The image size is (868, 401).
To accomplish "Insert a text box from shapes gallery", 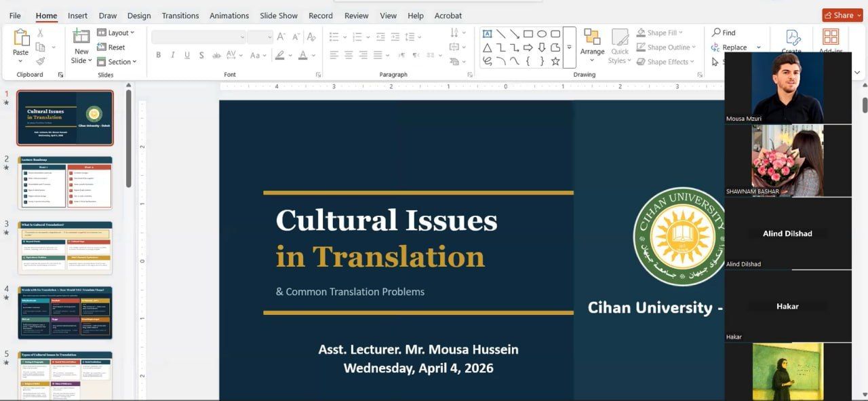I will point(487,34).
